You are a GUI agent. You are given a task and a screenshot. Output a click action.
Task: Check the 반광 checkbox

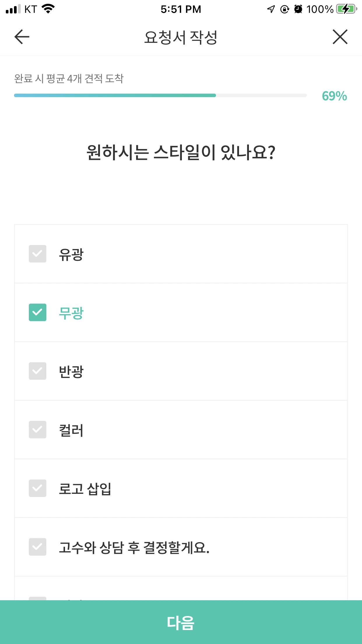click(38, 371)
